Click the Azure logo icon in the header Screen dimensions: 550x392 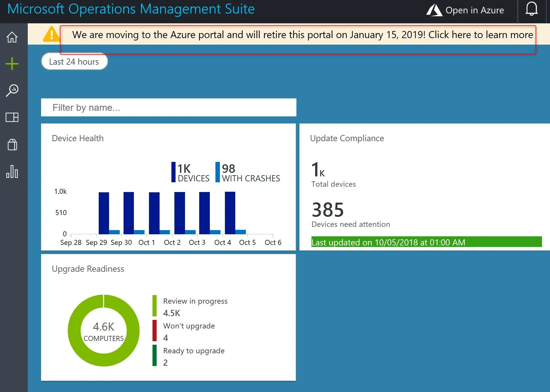point(434,10)
